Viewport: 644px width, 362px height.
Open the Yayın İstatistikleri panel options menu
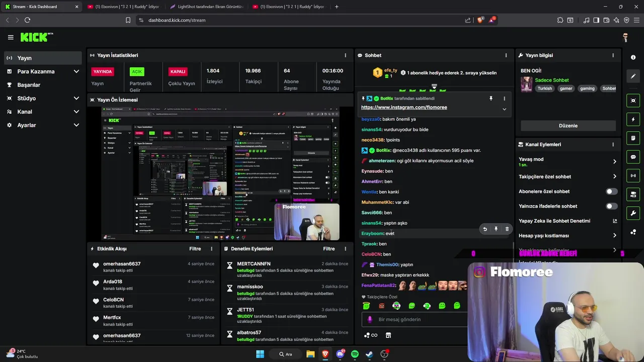(x=345, y=55)
